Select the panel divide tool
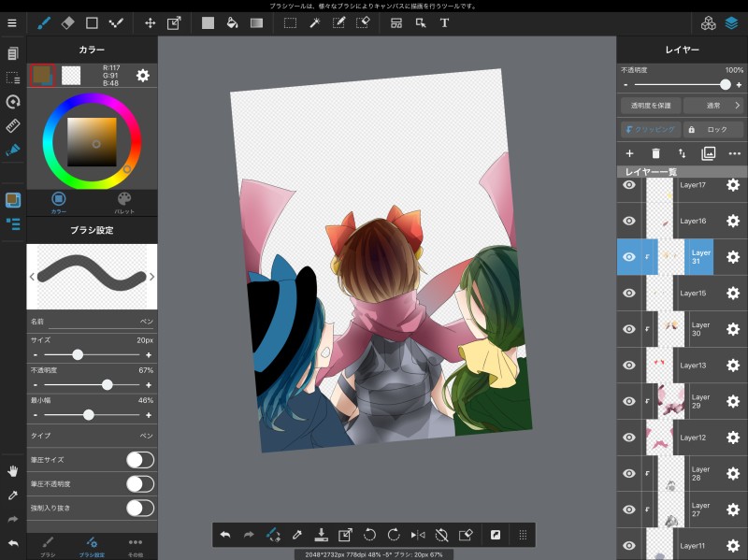Screen dimensions: 748x560 (396, 22)
